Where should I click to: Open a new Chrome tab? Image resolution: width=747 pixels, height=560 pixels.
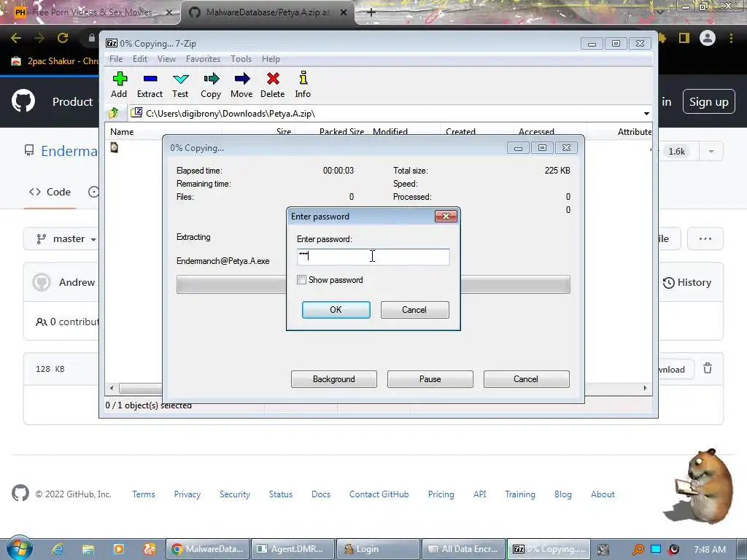pos(371,12)
